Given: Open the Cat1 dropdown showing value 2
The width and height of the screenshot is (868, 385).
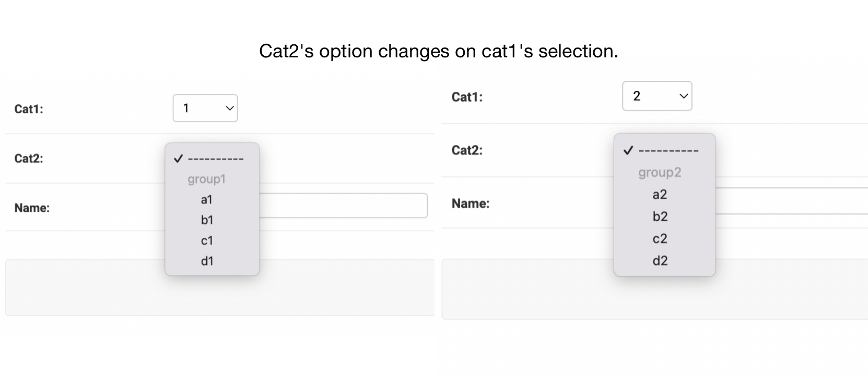Looking at the screenshot, I should [656, 96].
